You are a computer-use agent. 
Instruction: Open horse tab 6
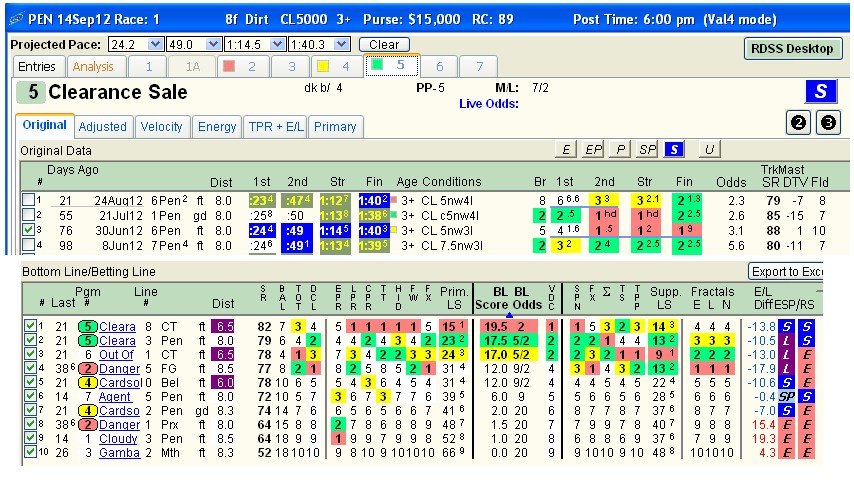pyautogui.click(x=440, y=66)
